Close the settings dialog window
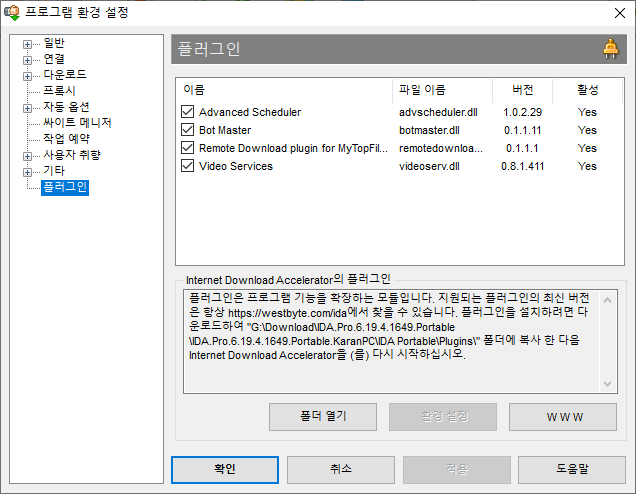Screen dimensions: 636x494 [619, 13]
